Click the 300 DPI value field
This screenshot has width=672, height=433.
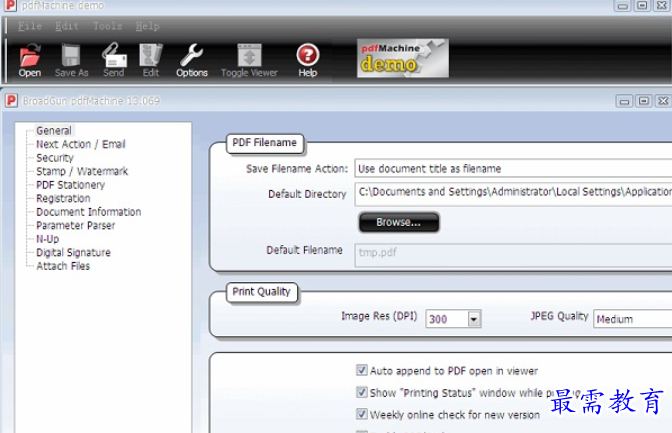[447, 319]
